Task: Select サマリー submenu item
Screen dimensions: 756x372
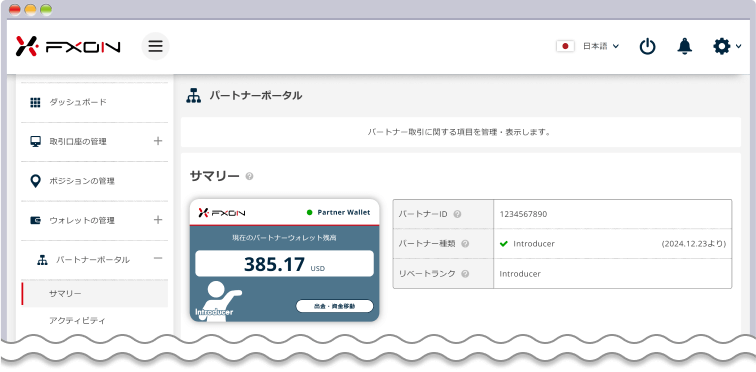Action: click(x=94, y=293)
